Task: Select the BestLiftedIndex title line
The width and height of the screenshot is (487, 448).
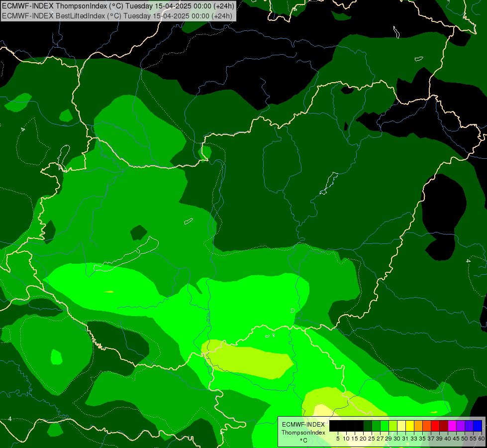Action: [x=117, y=15]
